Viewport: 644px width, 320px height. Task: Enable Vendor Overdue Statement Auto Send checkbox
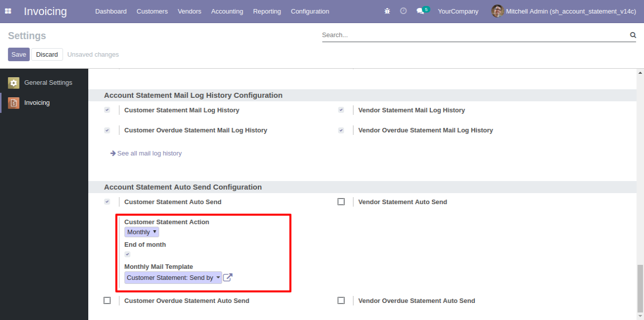pos(341,300)
